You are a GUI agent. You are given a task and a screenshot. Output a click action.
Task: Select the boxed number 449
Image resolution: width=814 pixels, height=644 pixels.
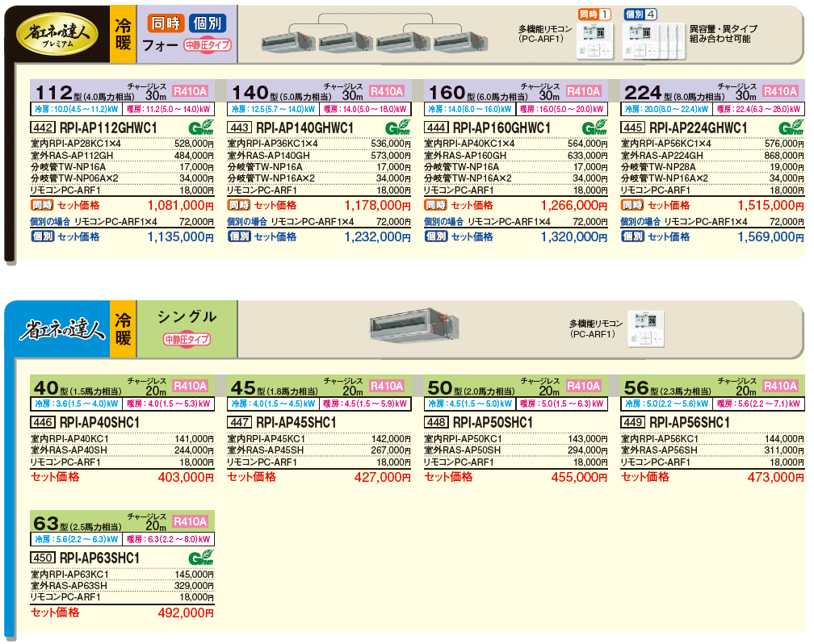point(633,422)
